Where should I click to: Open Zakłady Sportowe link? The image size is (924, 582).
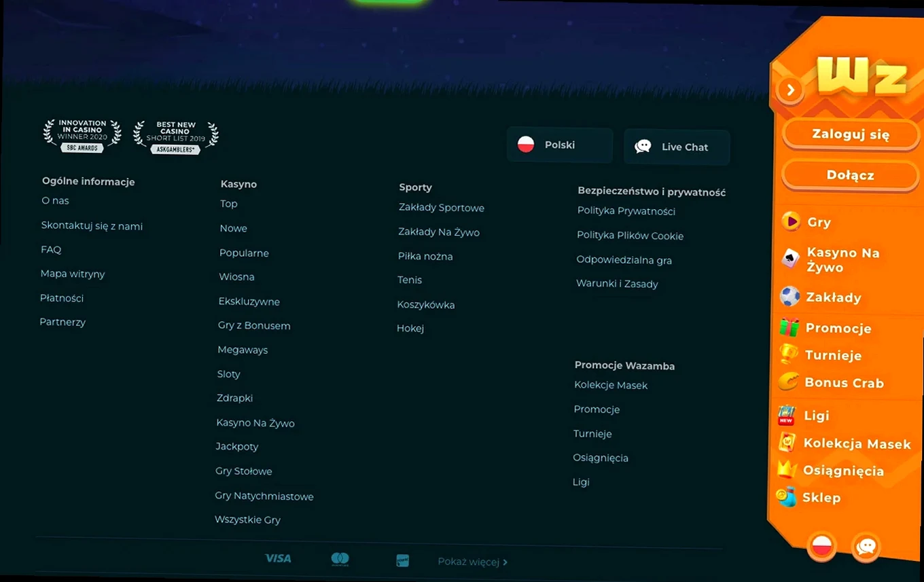pyautogui.click(x=441, y=208)
